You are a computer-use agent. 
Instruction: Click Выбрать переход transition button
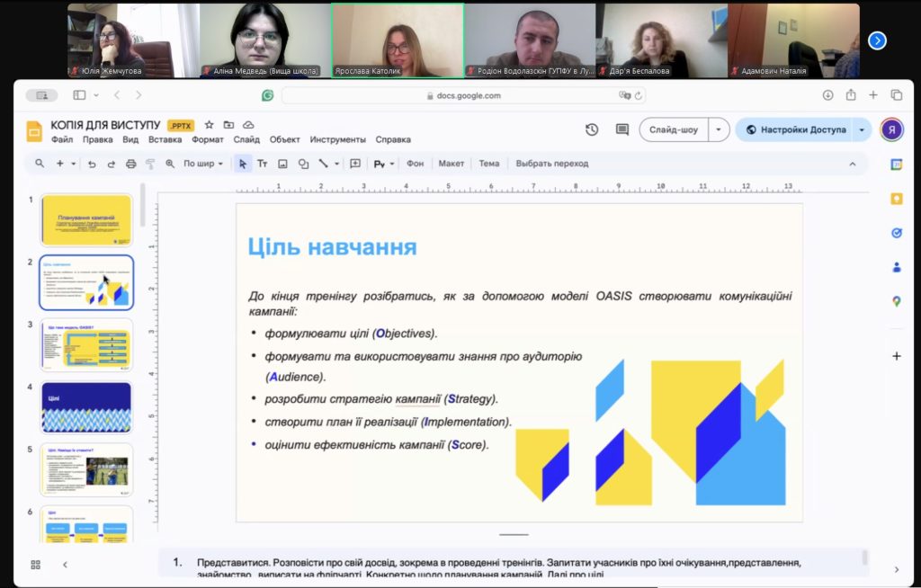[x=552, y=164]
